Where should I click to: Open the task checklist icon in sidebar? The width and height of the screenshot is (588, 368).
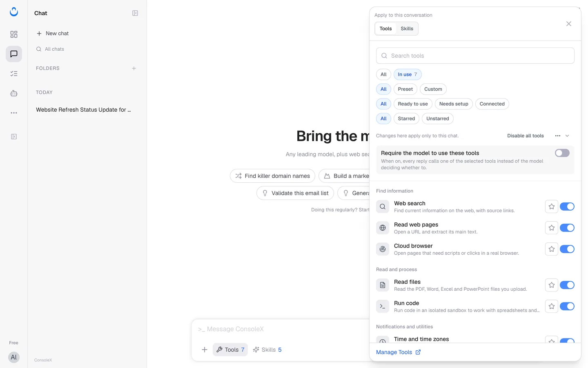point(14,74)
